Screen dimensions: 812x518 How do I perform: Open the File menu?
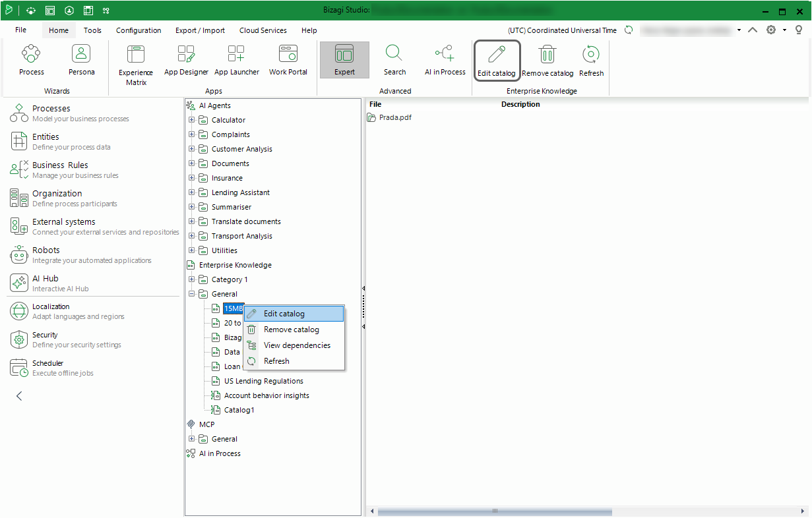coord(20,30)
